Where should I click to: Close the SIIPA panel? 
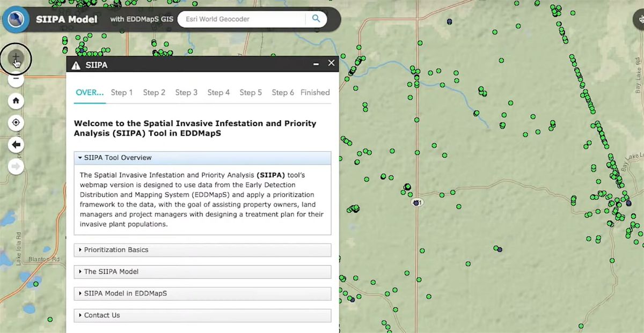coord(331,63)
